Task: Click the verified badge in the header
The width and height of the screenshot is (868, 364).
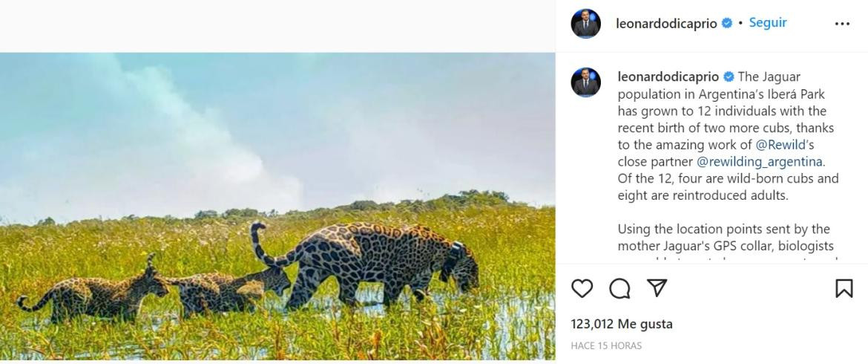Action: click(726, 24)
